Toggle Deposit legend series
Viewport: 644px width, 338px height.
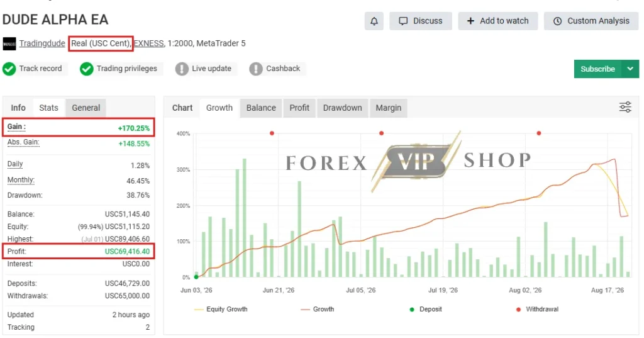[426, 309]
